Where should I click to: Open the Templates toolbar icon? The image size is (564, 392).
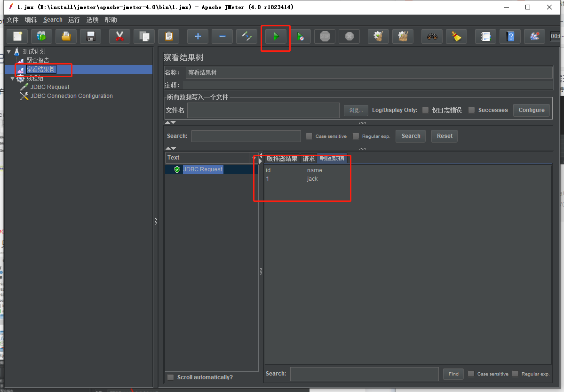(42, 36)
